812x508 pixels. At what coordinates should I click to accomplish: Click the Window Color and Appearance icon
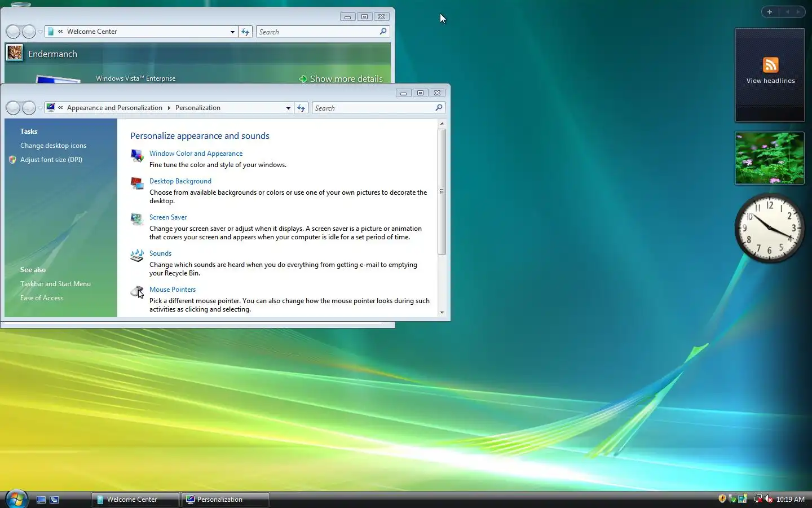click(x=136, y=156)
